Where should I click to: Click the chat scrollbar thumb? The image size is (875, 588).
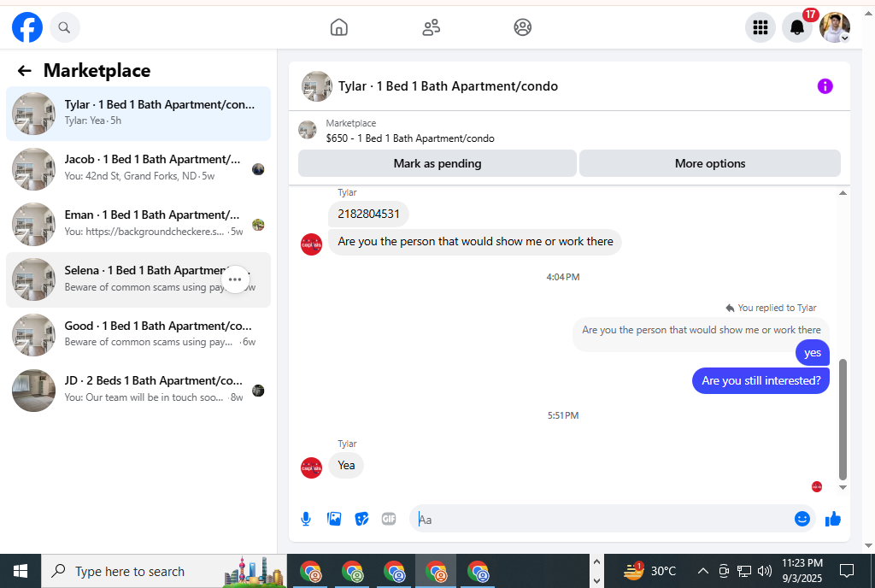pos(843,420)
